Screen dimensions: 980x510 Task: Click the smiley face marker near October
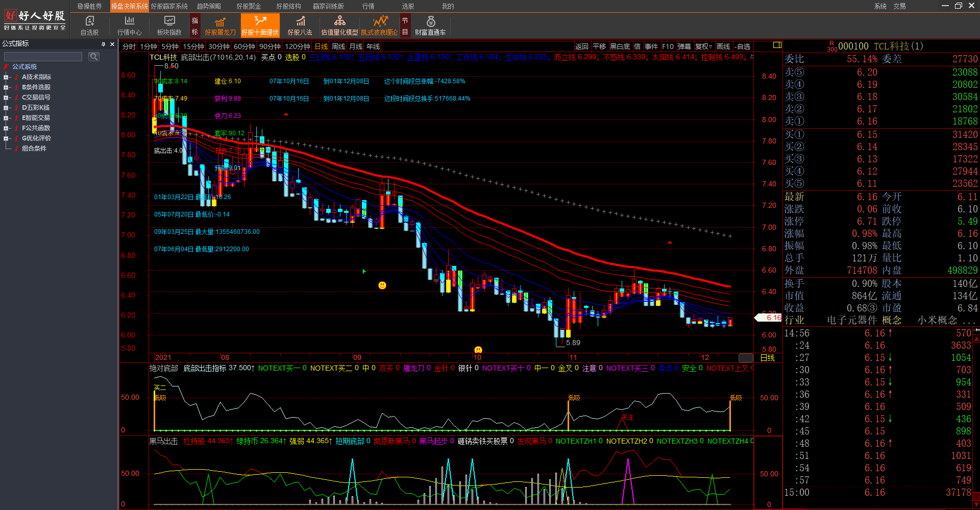coord(382,285)
